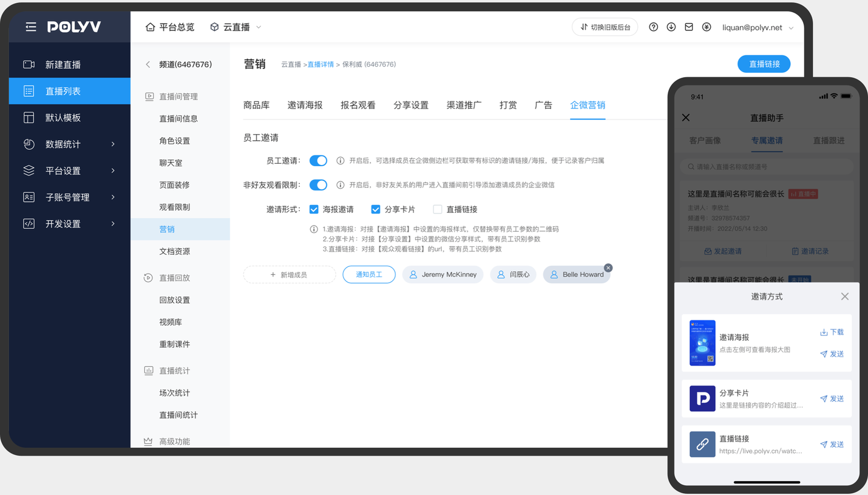This screenshot has width=868, height=495.
Task: Close the 邀请方式 panel on phone
Action: tap(844, 297)
